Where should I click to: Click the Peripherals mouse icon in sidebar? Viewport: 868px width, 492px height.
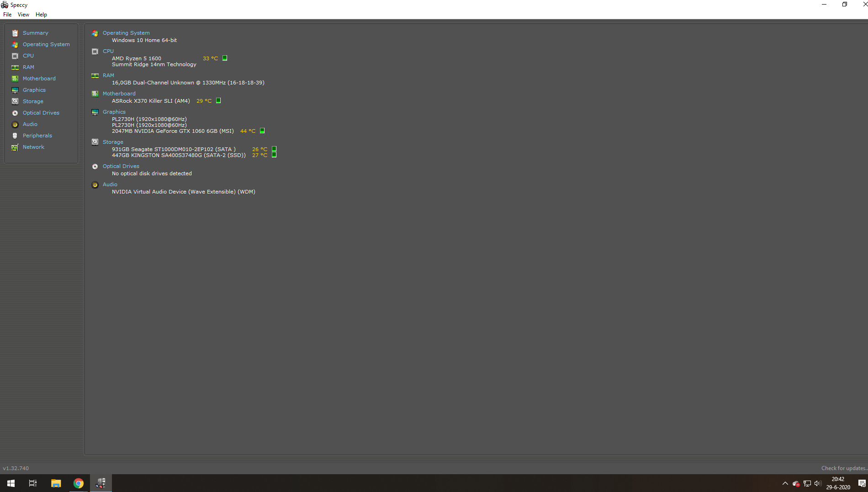tap(15, 136)
